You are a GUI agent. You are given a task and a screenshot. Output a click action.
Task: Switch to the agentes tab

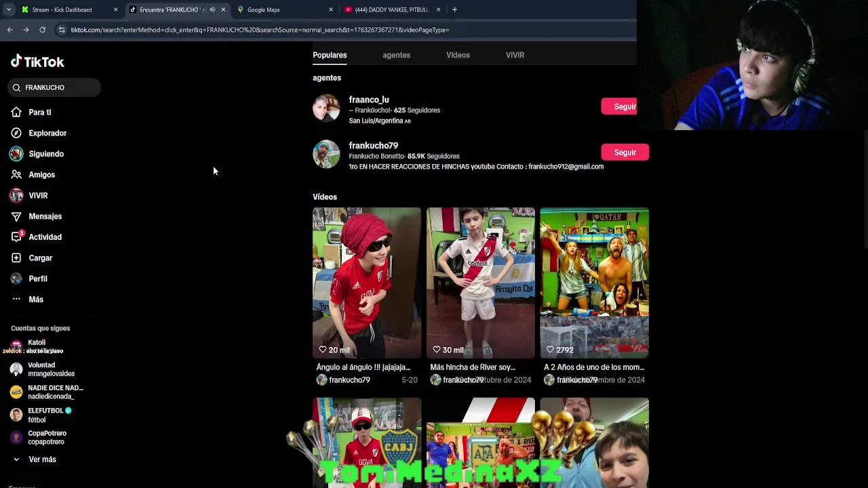coord(396,55)
